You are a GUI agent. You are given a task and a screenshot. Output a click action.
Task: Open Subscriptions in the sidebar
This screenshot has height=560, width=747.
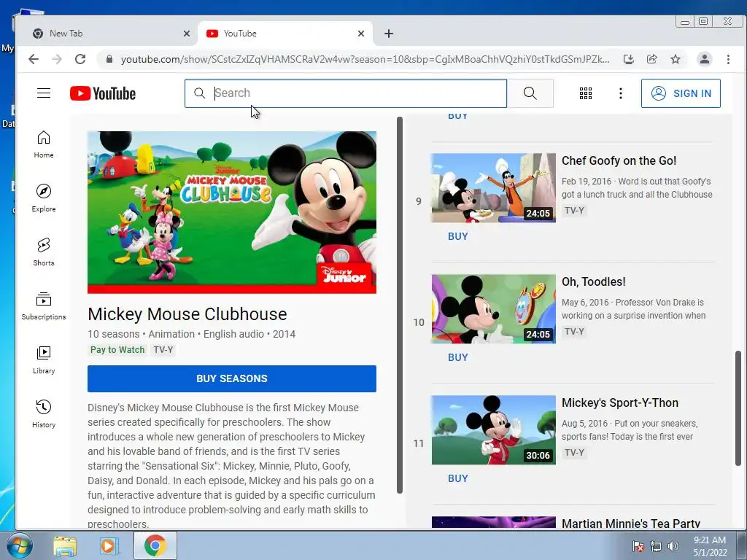click(43, 306)
